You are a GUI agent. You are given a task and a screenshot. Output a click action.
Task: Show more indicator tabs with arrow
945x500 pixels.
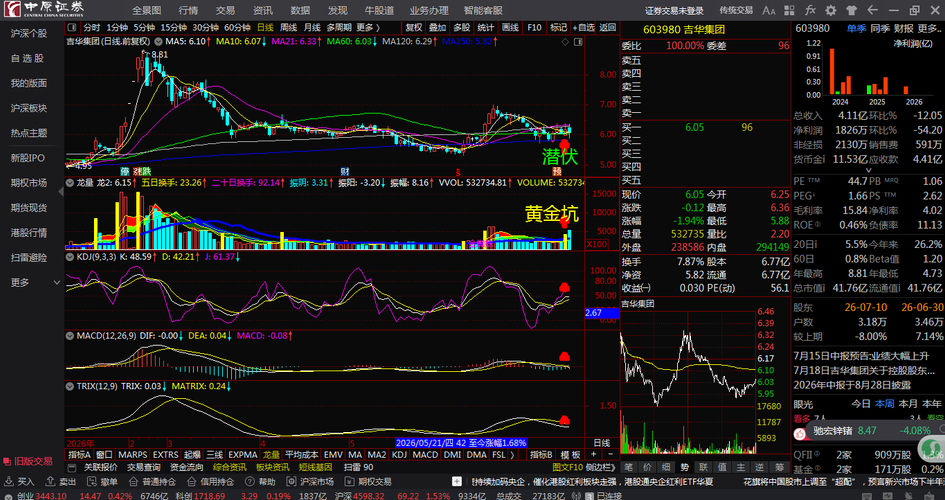click(x=512, y=455)
